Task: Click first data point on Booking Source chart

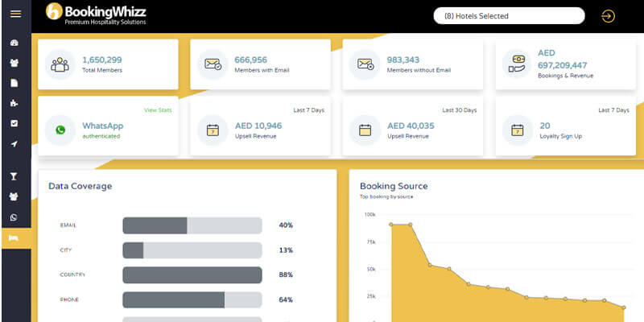Action: 391,225
